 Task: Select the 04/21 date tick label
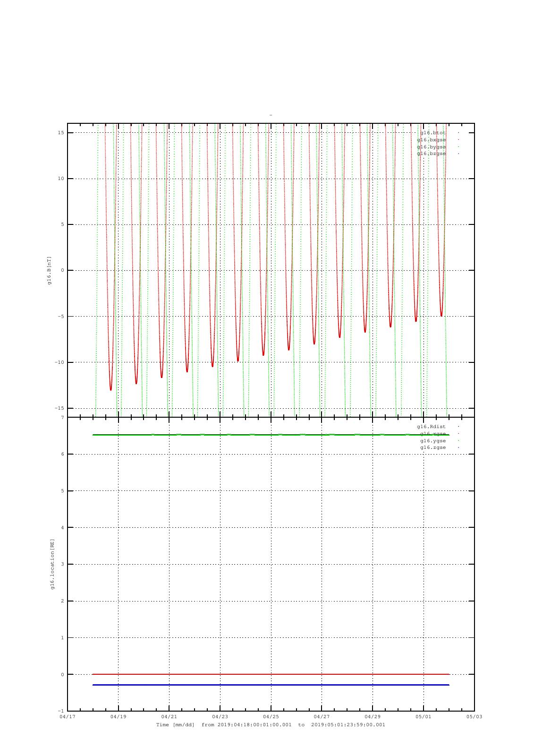(169, 716)
